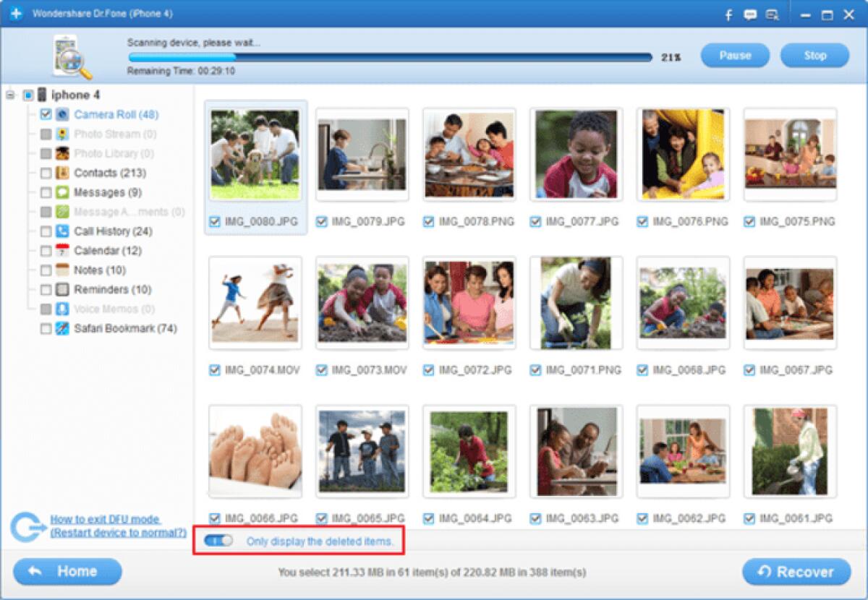
Task: Select the Call History icon
Action: [x=64, y=231]
